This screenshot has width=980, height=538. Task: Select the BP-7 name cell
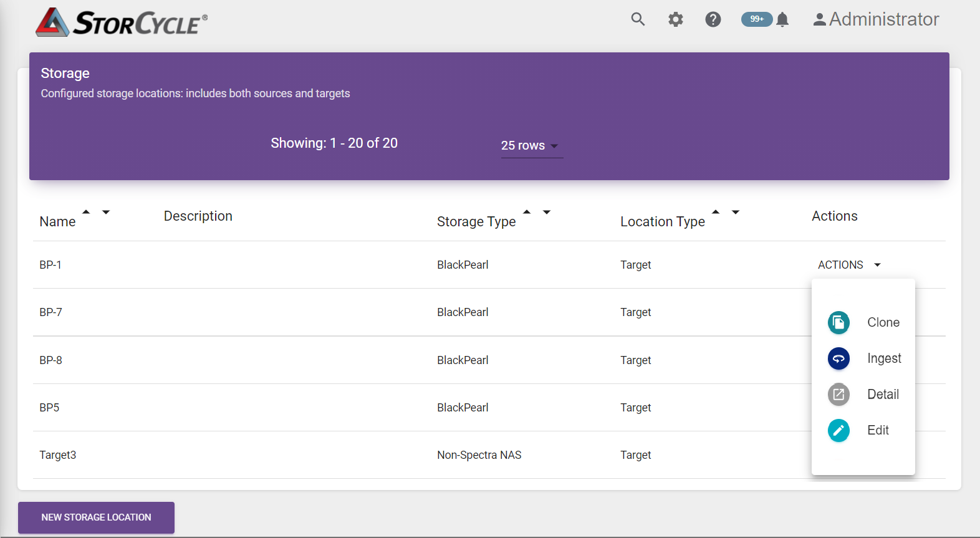pos(50,312)
